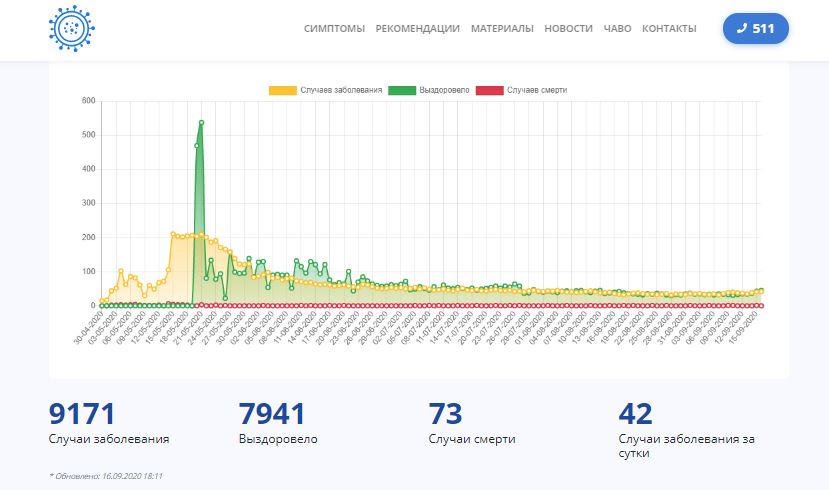Screen dimensions: 829x490
Task: Navigate to НОВОСТИ
Action: click(x=568, y=29)
